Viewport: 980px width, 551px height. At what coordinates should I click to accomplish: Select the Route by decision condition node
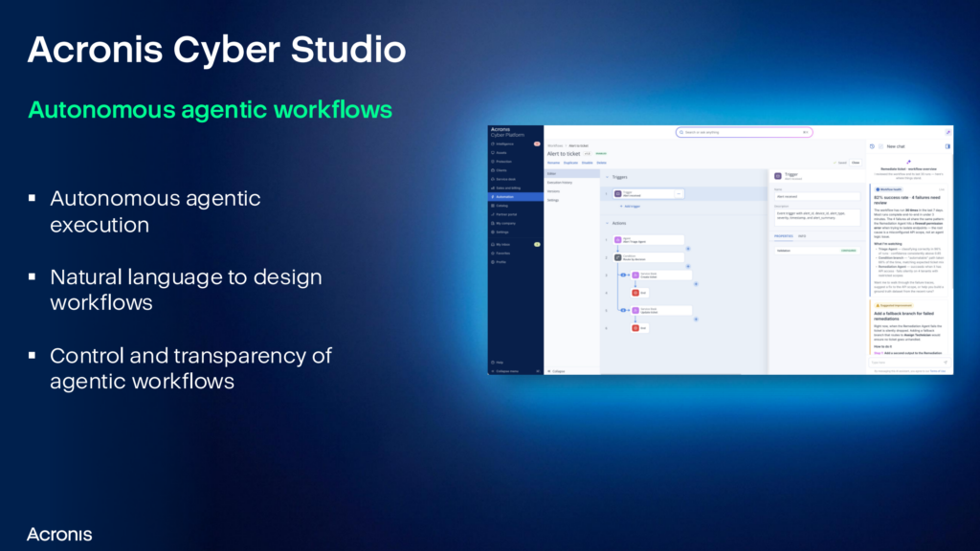648,257
